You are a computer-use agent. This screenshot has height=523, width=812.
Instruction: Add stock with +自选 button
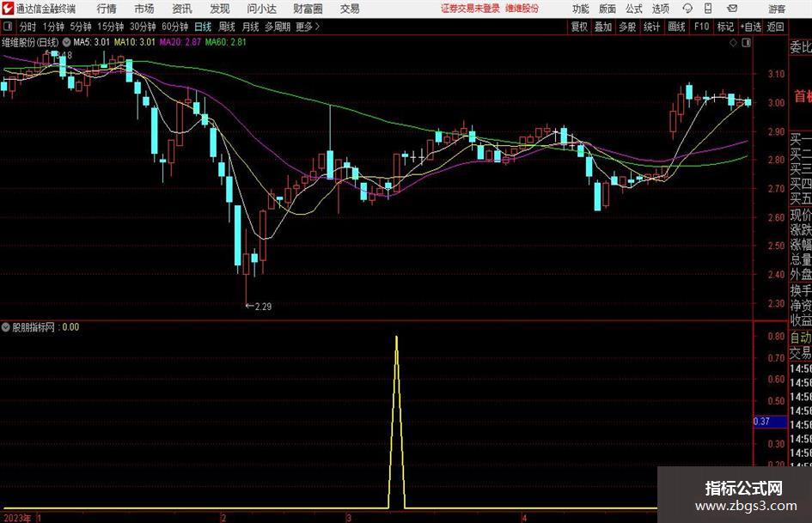(750, 27)
